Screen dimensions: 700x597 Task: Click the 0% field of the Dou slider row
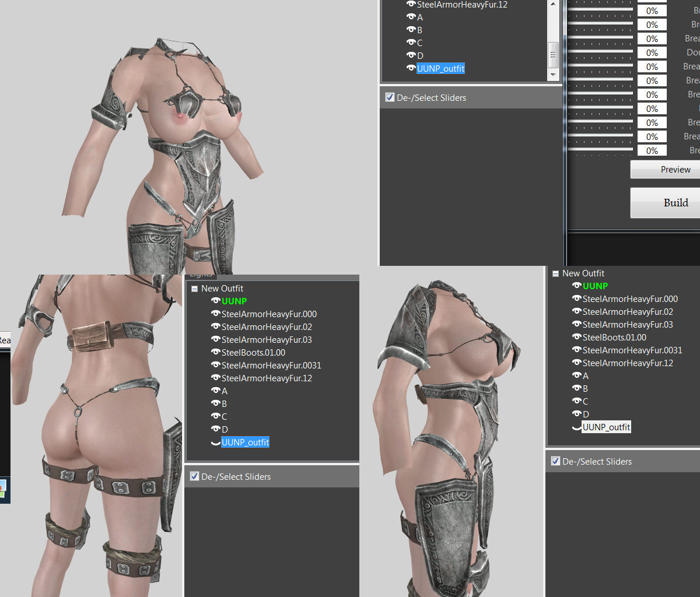652,53
